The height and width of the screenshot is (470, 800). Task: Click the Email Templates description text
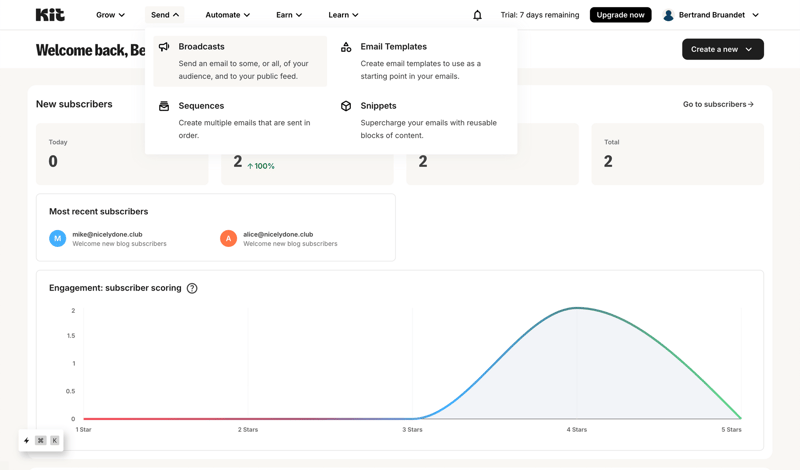[420, 70]
